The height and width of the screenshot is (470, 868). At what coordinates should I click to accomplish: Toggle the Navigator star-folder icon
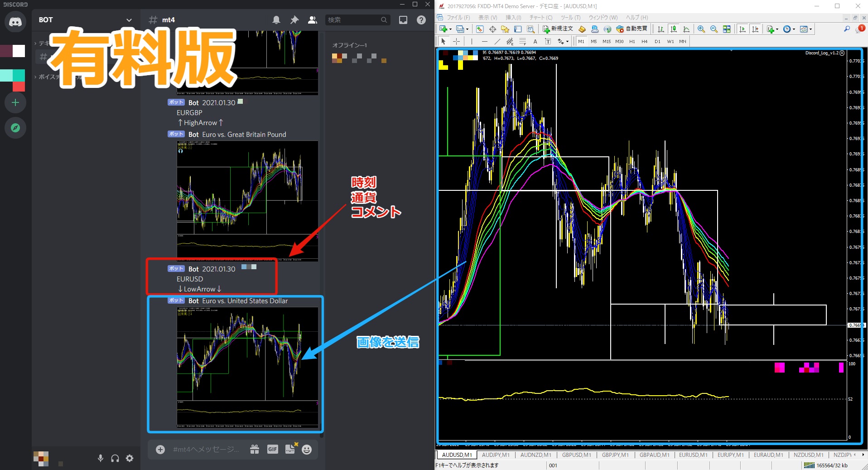(505, 29)
